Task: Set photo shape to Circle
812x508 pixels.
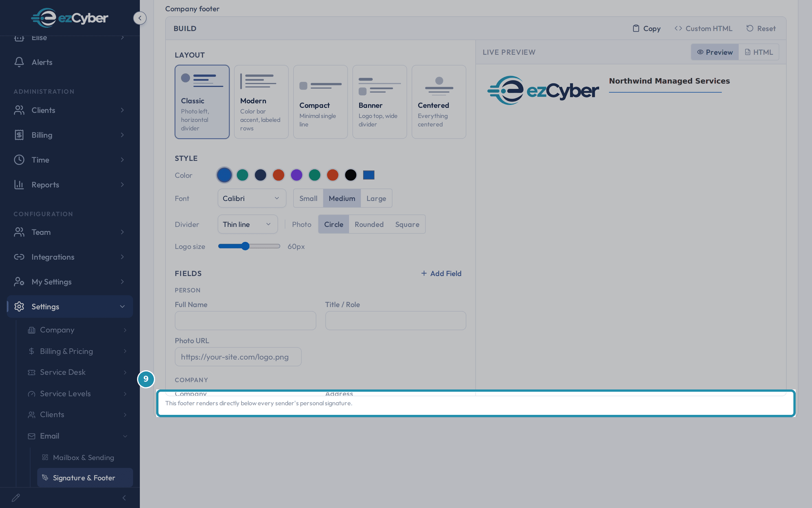Action: point(334,224)
